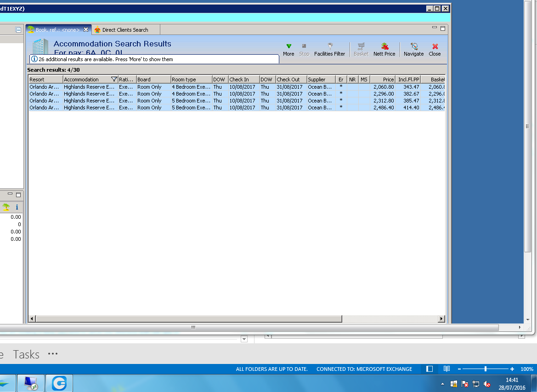
Task: Click the Navigate compass icon
Action: (x=414, y=46)
